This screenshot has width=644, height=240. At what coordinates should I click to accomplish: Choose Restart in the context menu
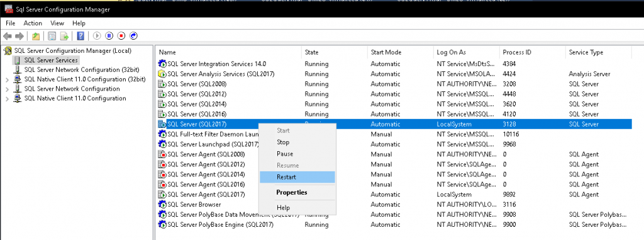[x=297, y=177]
